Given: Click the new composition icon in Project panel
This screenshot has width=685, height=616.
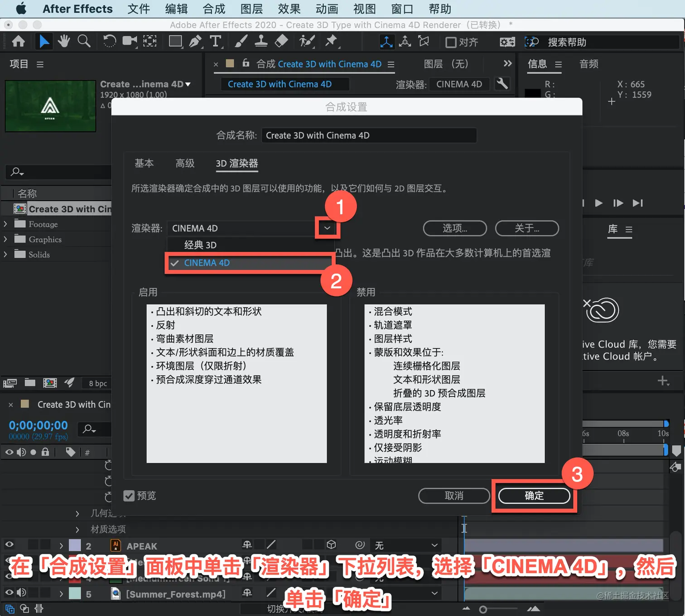Looking at the screenshot, I should [50, 383].
